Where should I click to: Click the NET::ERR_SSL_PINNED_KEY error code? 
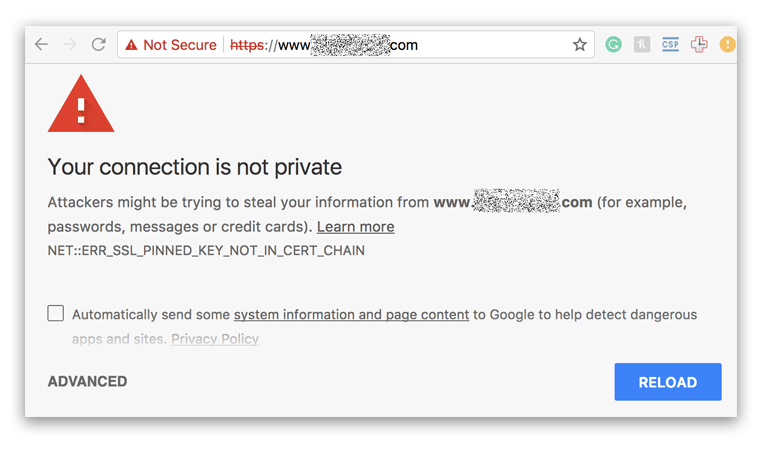pyautogui.click(x=206, y=250)
